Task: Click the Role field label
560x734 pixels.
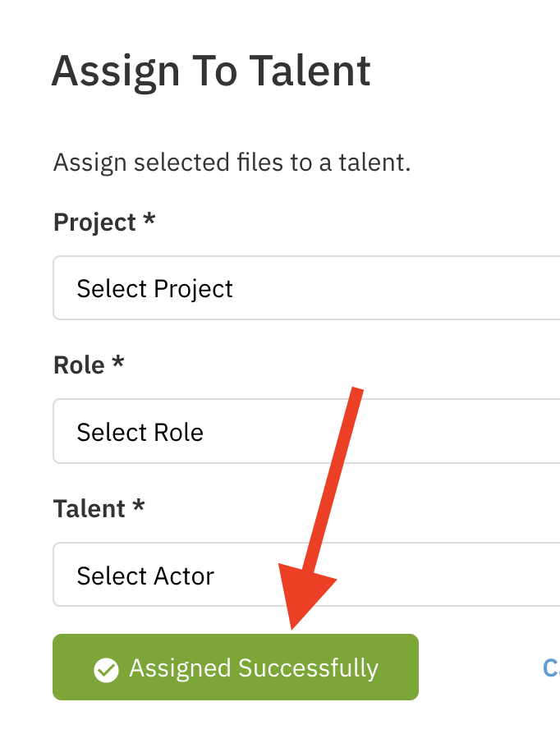Action: (x=79, y=365)
